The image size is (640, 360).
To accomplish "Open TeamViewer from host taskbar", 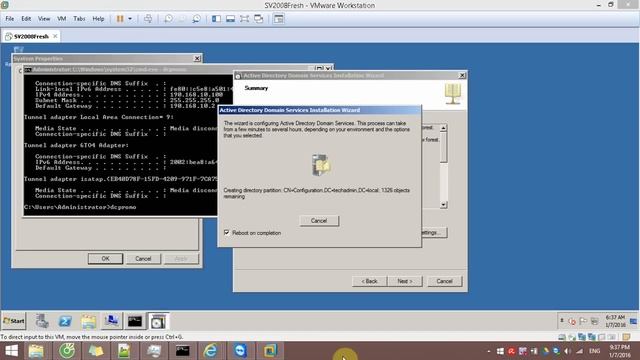I will [x=240, y=351].
